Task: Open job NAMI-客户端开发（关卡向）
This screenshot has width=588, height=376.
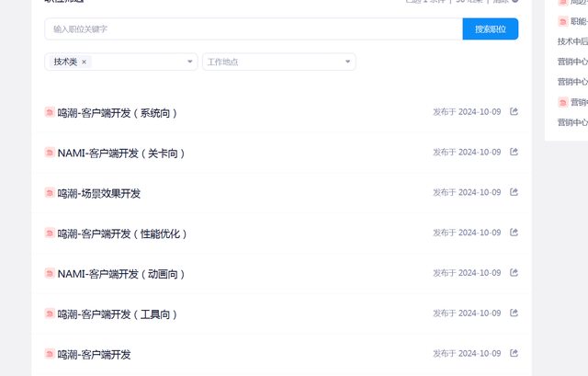Action: 120,154
